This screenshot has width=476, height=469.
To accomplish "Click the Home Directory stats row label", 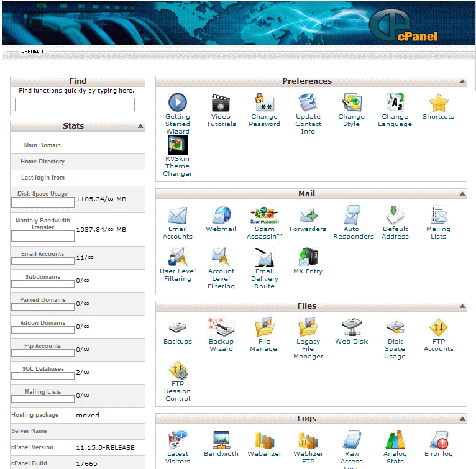I will tap(42, 161).
